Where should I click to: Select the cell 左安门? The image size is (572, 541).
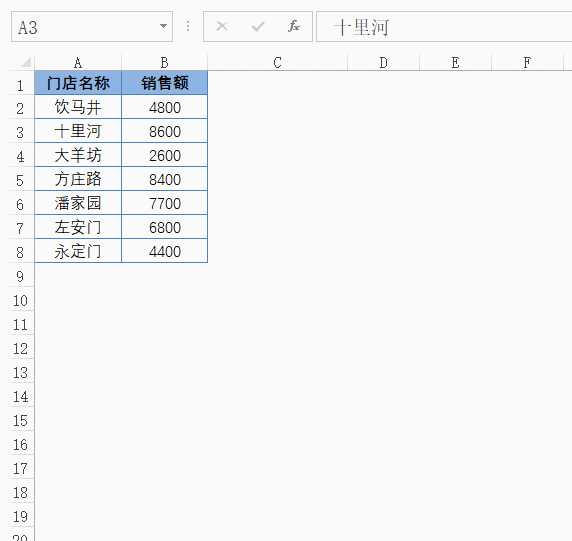78,227
